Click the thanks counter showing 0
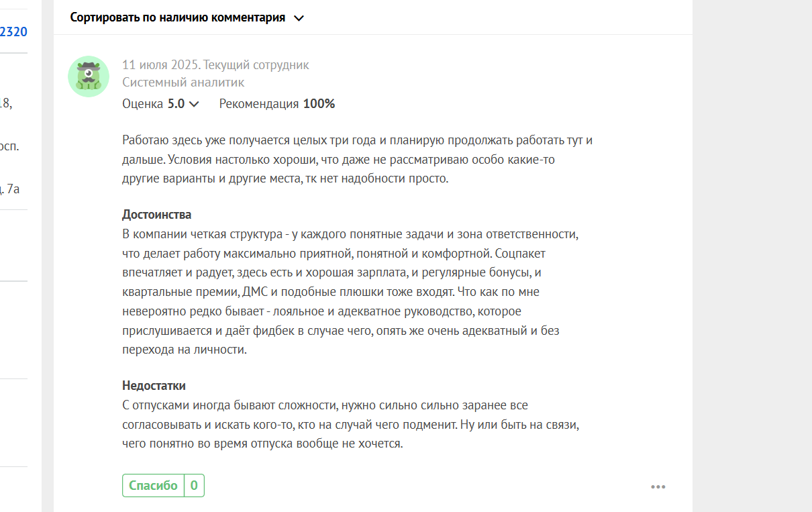The width and height of the screenshot is (812, 512). pos(194,486)
